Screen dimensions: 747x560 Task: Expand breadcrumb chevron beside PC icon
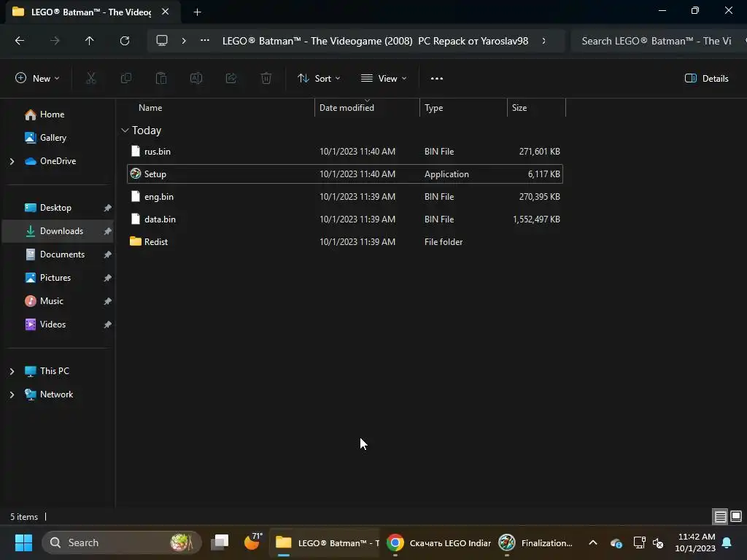[183, 41]
